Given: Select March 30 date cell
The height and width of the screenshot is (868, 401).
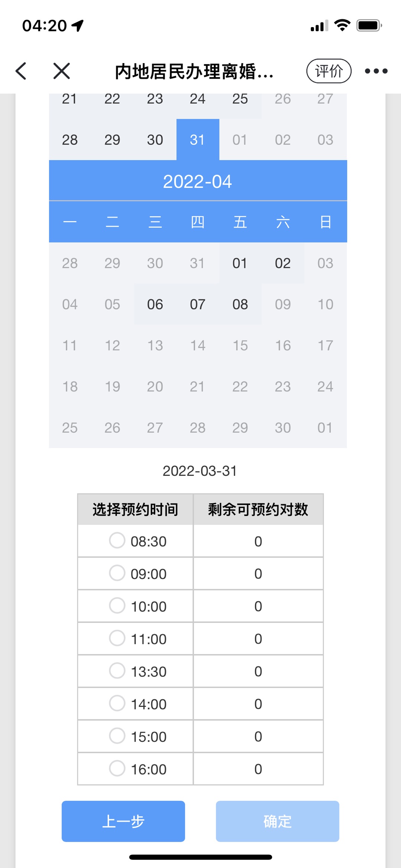Looking at the screenshot, I should [x=155, y=140].
